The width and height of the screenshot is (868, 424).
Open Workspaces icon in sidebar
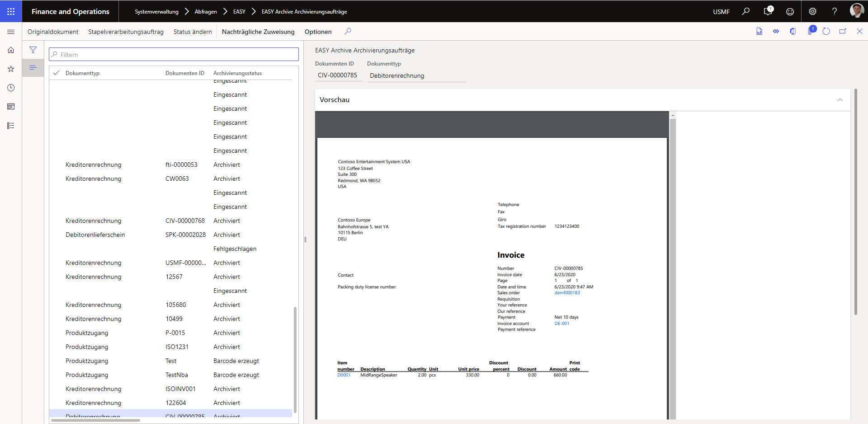pos(11,107)
